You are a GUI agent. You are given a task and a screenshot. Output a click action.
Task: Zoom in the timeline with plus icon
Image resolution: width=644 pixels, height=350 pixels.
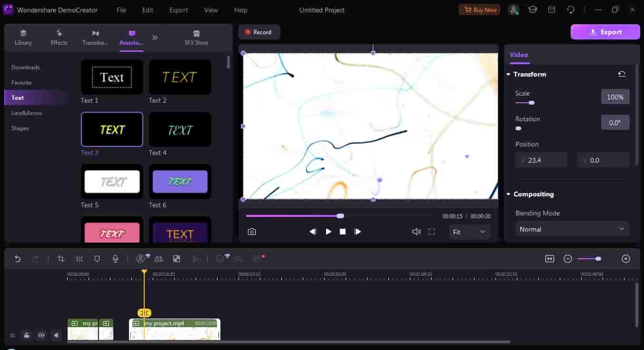coord(626,259)
